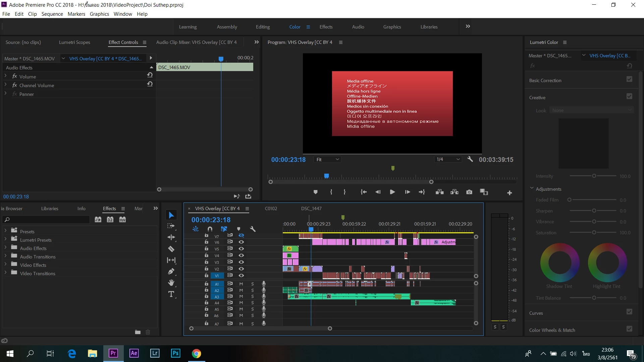The image size is (644, 362).
Task: Open timeline display settings wrench
Action: (253, 229)
